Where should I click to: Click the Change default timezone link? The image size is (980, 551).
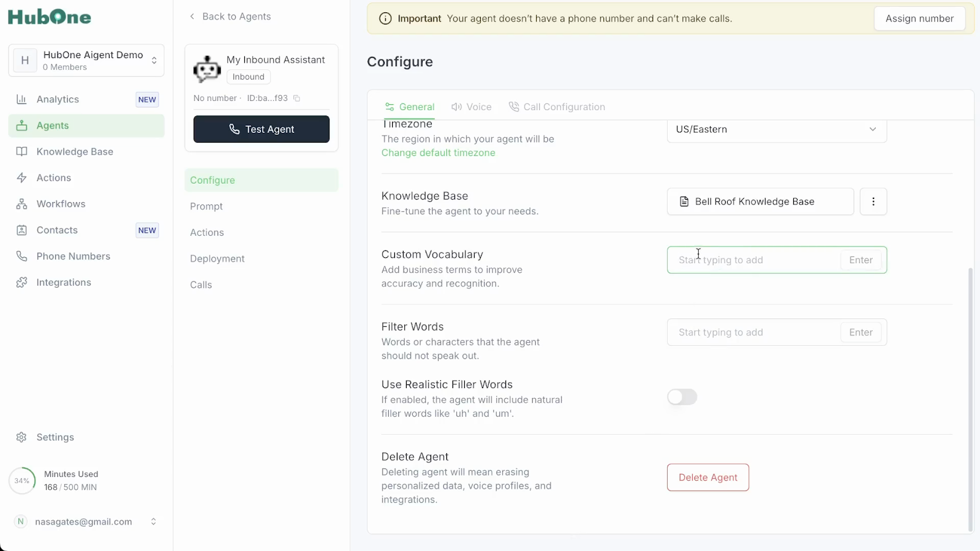(x=438, y=153)
